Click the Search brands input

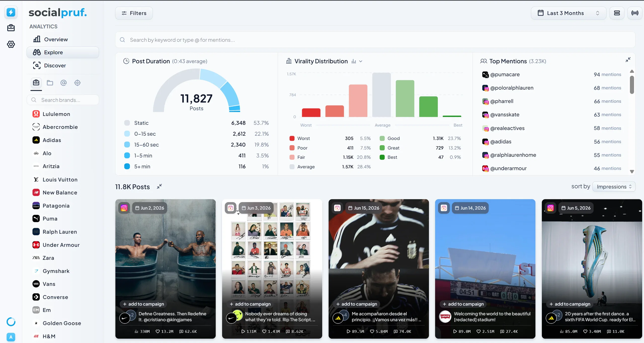[63, 100]
